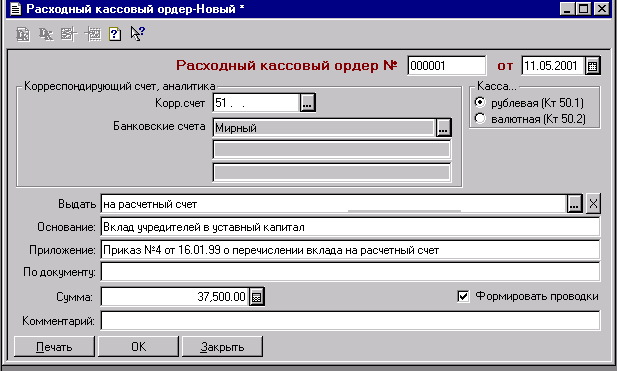The width and height of the screenshot is (617, 371).
Task: Click the empty Комментарий field
Action: (x=350, y=321)
